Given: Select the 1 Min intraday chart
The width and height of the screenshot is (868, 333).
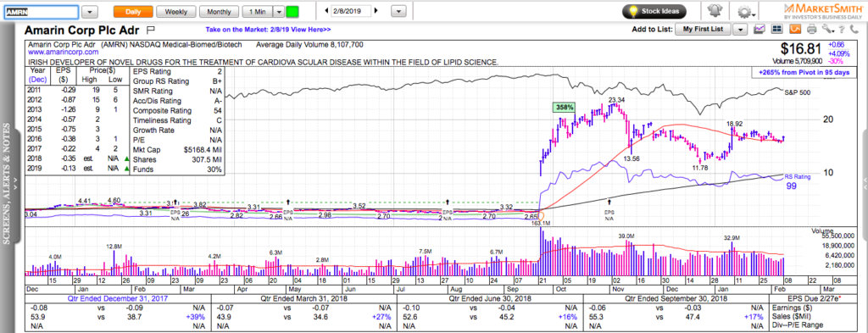Looking at the screenshot, I should pyautogui.click(x=258, y=11).
